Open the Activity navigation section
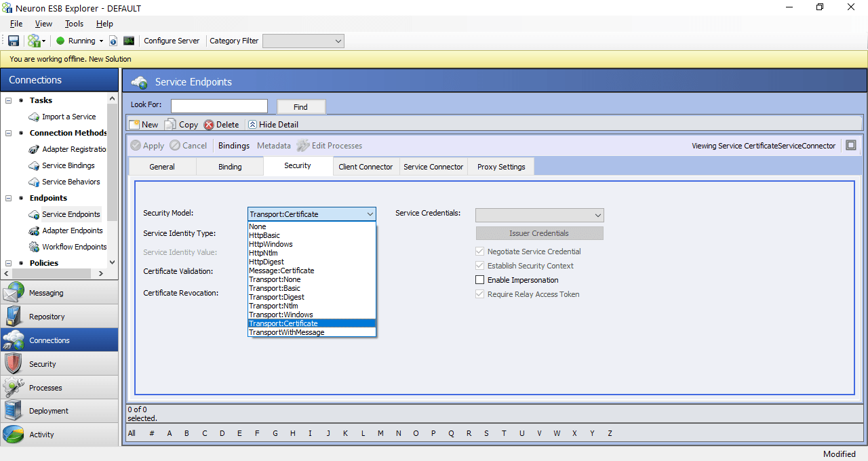The image size is (868, 461). pos(59,435)
